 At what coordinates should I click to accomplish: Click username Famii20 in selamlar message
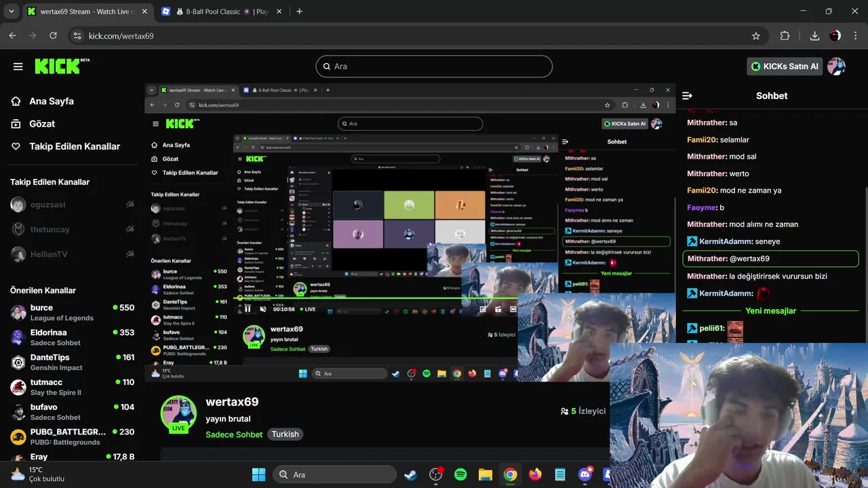pos(702,140)
